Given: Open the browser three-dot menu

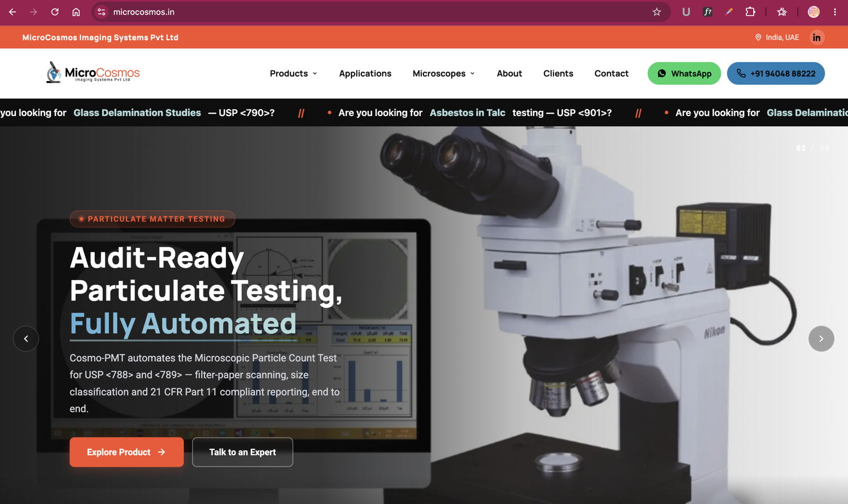Looking at the screenshot, I should tap(835, 12).
